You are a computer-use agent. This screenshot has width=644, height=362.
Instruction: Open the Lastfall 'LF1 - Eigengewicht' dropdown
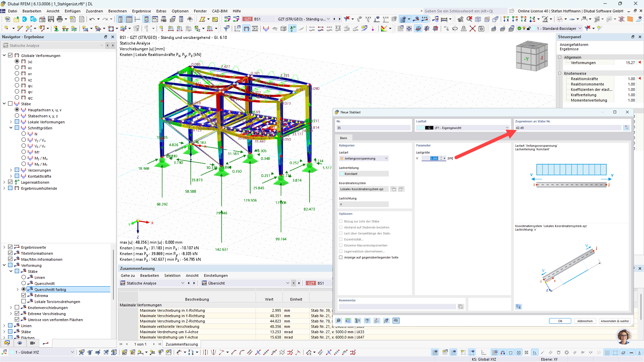pyautogui.click(x=507, y=128)
